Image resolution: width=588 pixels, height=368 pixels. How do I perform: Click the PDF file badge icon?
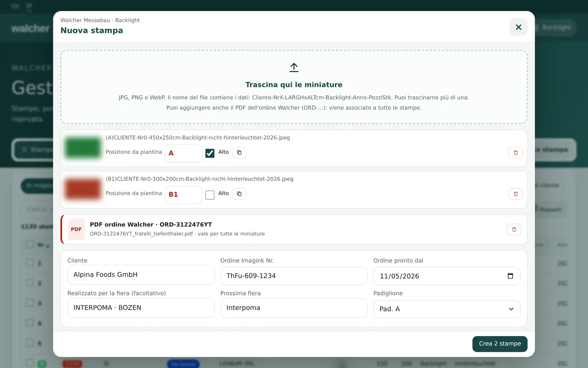click(76, 229)
